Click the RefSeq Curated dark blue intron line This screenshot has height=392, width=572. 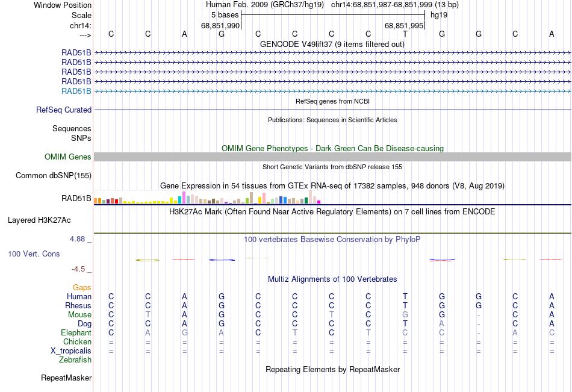pos(332,110)
